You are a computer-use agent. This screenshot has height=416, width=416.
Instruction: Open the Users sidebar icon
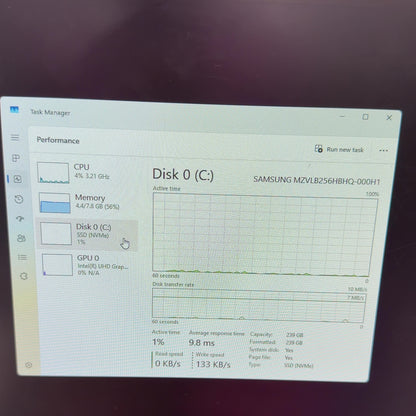click(21, 238)
